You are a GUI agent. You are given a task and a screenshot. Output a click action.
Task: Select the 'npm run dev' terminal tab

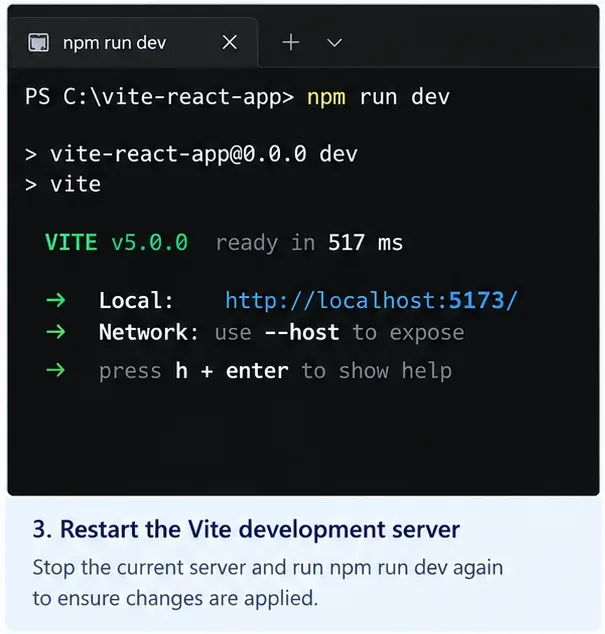133,43
